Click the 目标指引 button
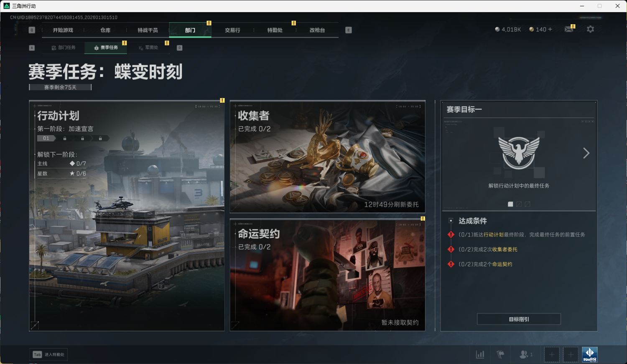This screenshot has height=364, width=627. pyautogui.click(x=519, y=319)
